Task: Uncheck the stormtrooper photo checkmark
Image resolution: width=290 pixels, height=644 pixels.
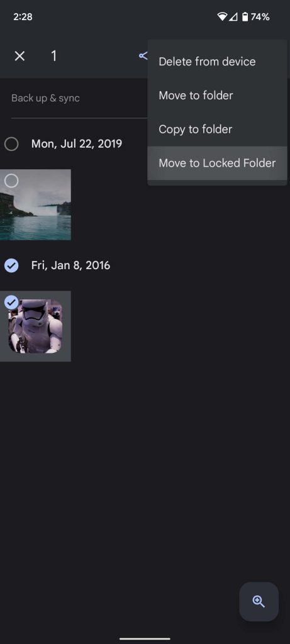Action: pos(11,303)
